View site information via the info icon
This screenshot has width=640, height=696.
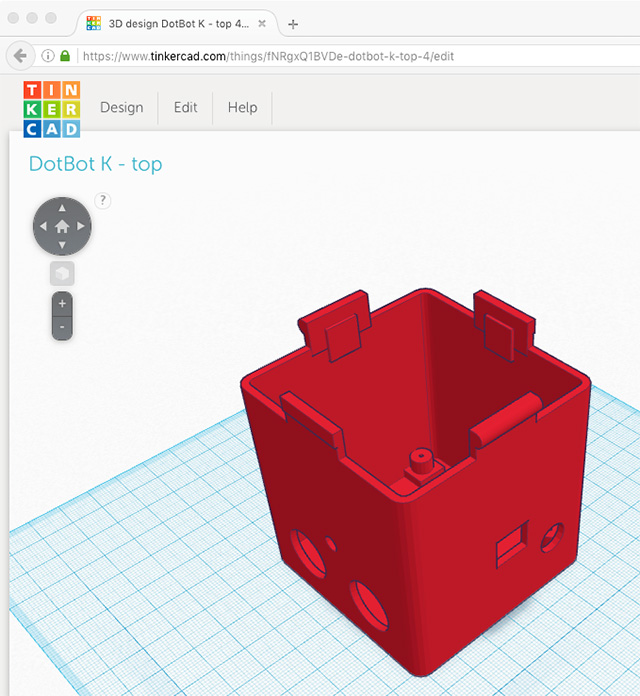pyautogui.click(x=47, y=56)
